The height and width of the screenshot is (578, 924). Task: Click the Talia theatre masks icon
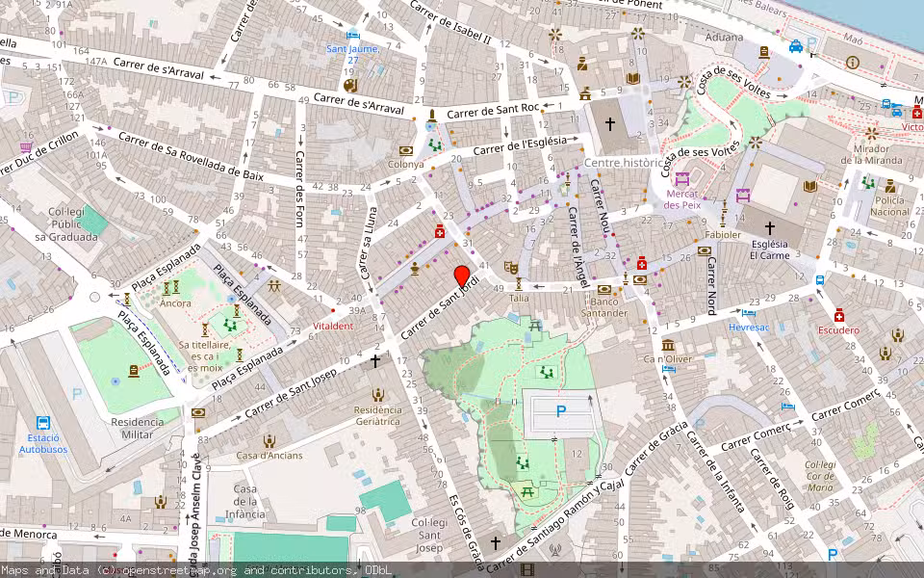coord(510,269)
